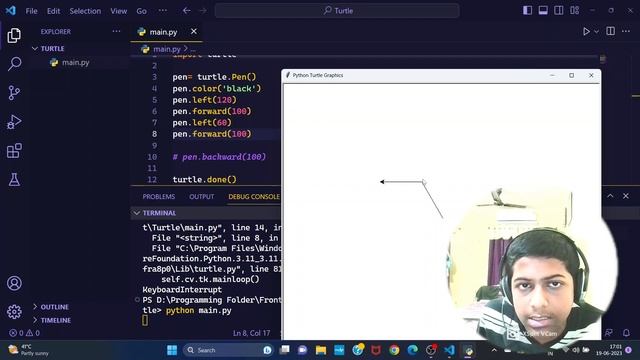Image resolution: width=640 pixels, height=360 pixels.
Task: Open editor More Actions ellipsis
Action: click(626, 31)
